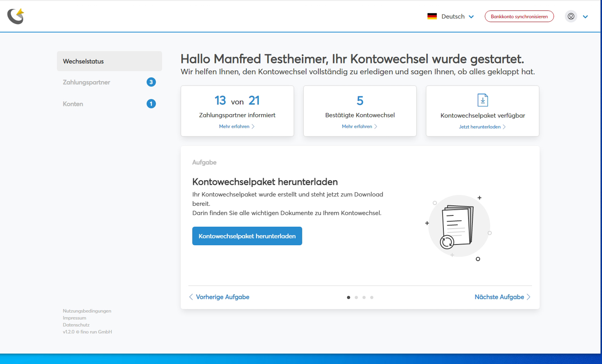Go to Nächste Aufgabe
602x364 pixels.
click(502, 297)
